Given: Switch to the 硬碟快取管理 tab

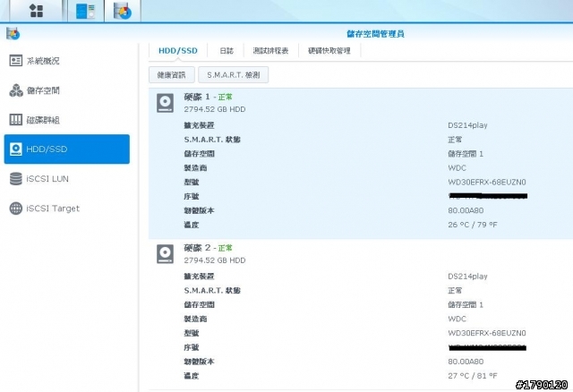Looking at the screenshot, I should pyautogui.click(x=329, y=51).
